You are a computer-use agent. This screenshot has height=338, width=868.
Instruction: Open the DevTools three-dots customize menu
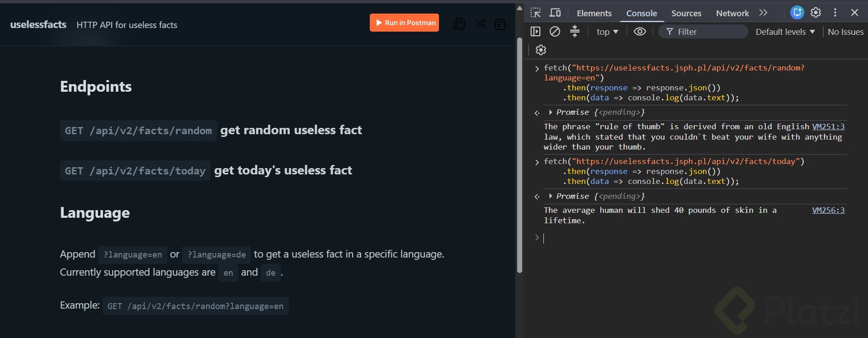pyautogui.click(x=835, y=13)
